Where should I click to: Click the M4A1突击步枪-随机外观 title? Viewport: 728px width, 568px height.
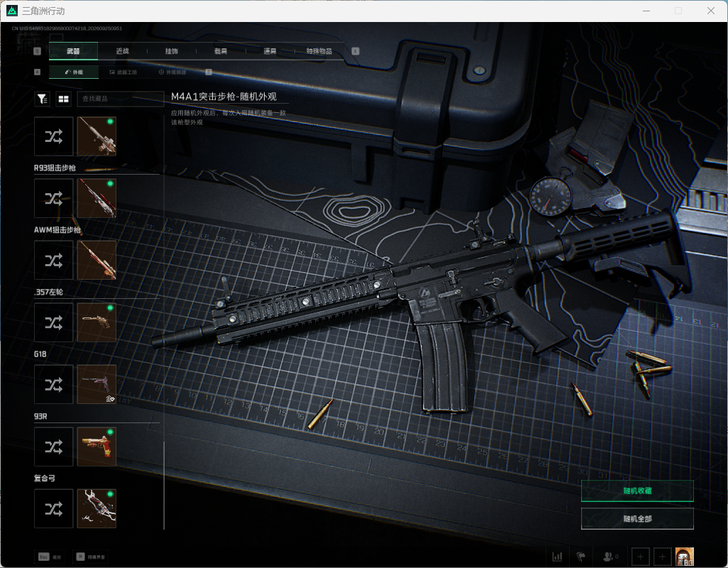pos(224,97)
